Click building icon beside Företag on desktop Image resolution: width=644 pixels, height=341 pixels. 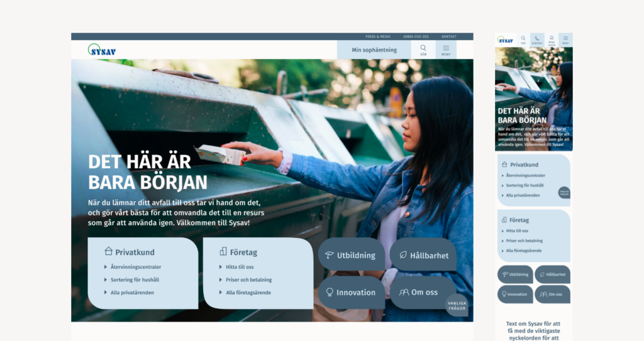click(x=223, y=251)
